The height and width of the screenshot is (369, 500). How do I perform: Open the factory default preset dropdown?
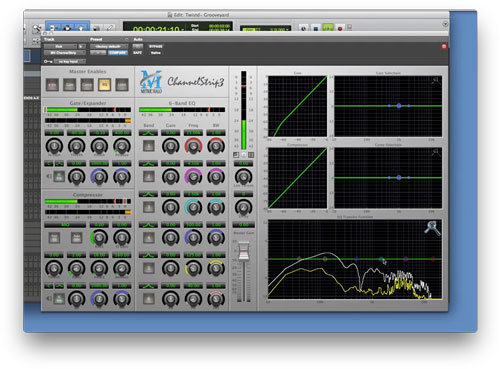[109, 46]
